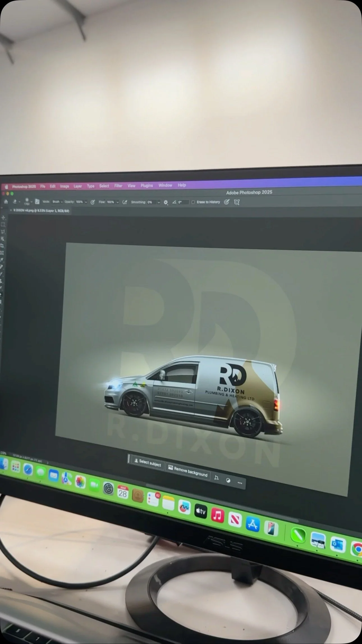362x644 pixels.
Task: Click adjustment circle icon in task bar
Action: [x=228, y=480]
